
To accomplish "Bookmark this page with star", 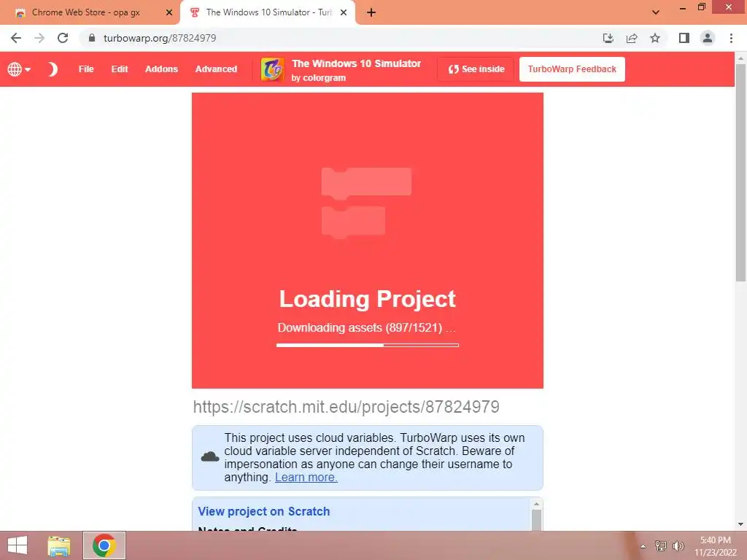I will click(655, 38).
